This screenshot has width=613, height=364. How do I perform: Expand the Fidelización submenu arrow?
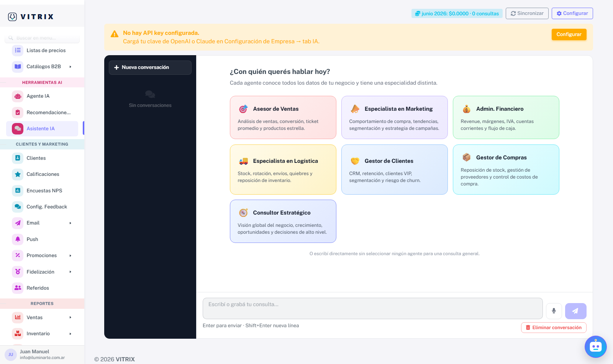pyautogui.click(x=70, y=272)
